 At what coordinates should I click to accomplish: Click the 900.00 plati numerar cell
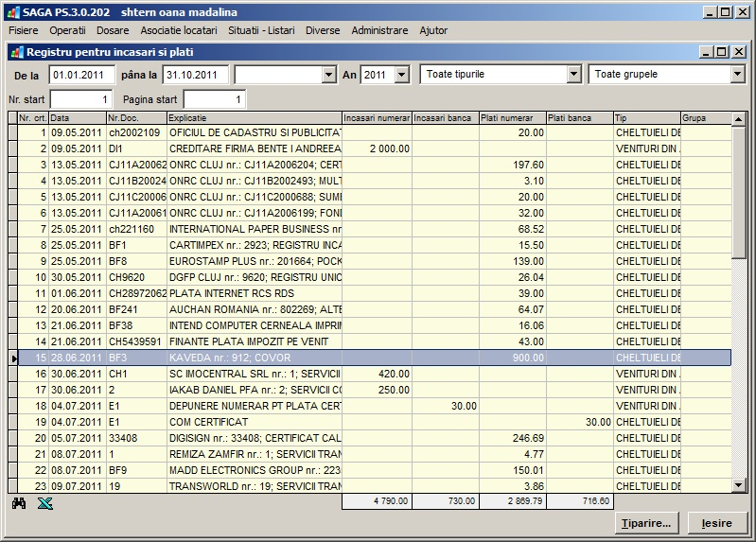pyautogui.click(x=512, y=358)
